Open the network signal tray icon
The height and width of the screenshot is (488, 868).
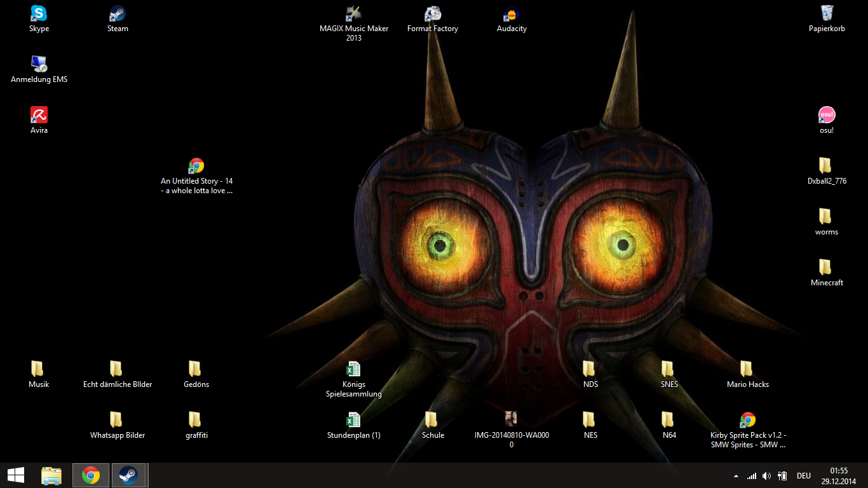(x=752, y=475)
